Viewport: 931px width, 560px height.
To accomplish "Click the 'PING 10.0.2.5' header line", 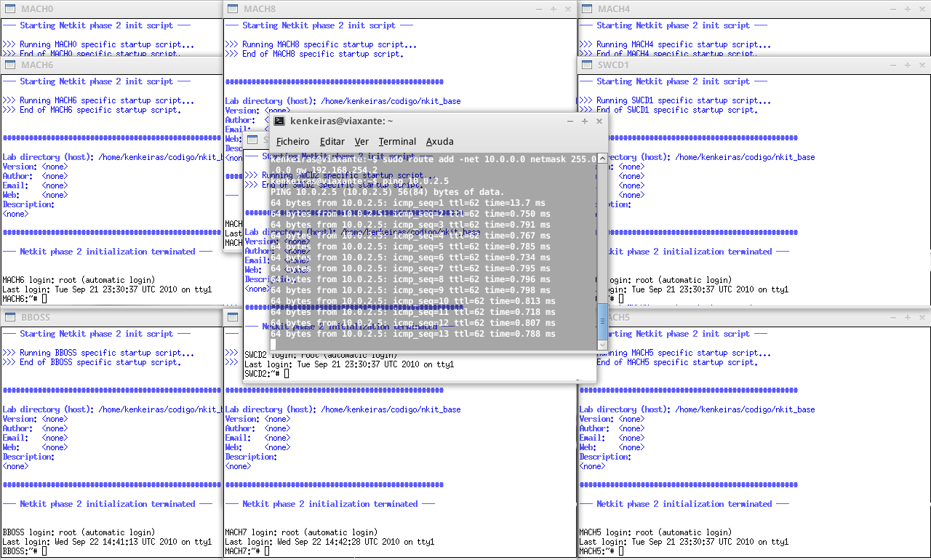I will (388, 192).
